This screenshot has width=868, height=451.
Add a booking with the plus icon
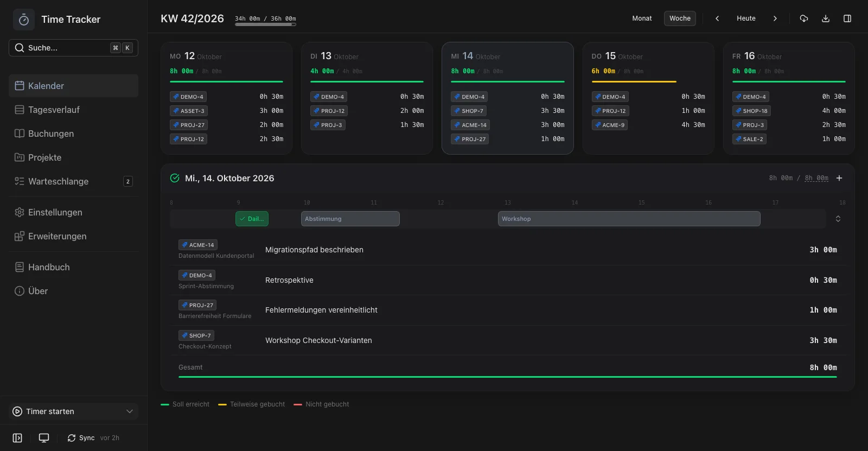tap(839, 178)
